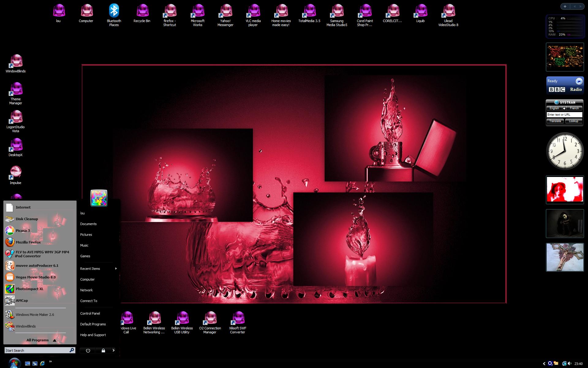The image size is (588, 368).
Task: Open the WindowBlinds desktop shortcut
Action: [16, 64]
